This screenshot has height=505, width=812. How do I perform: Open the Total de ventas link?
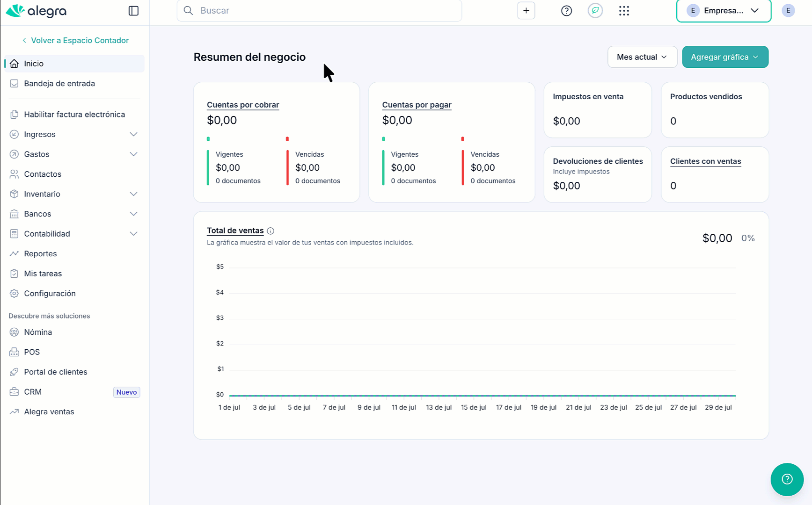[x=235, y=231]
